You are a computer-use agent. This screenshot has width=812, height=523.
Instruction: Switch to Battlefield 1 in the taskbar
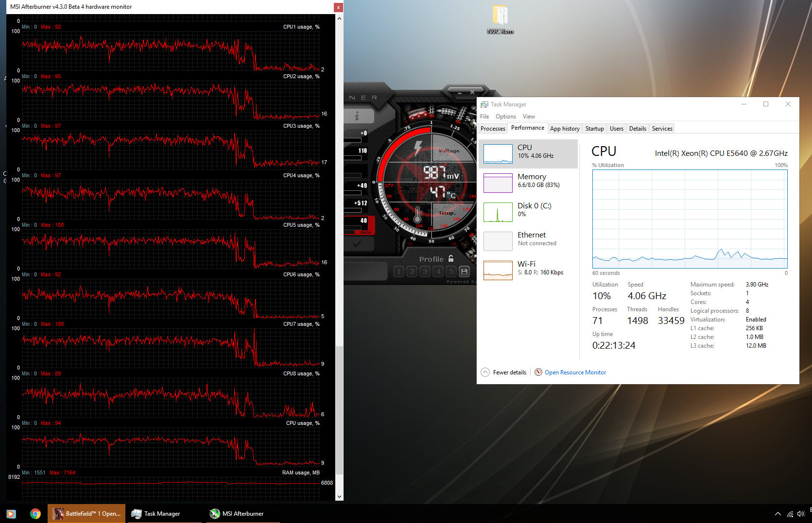point(86,514)
